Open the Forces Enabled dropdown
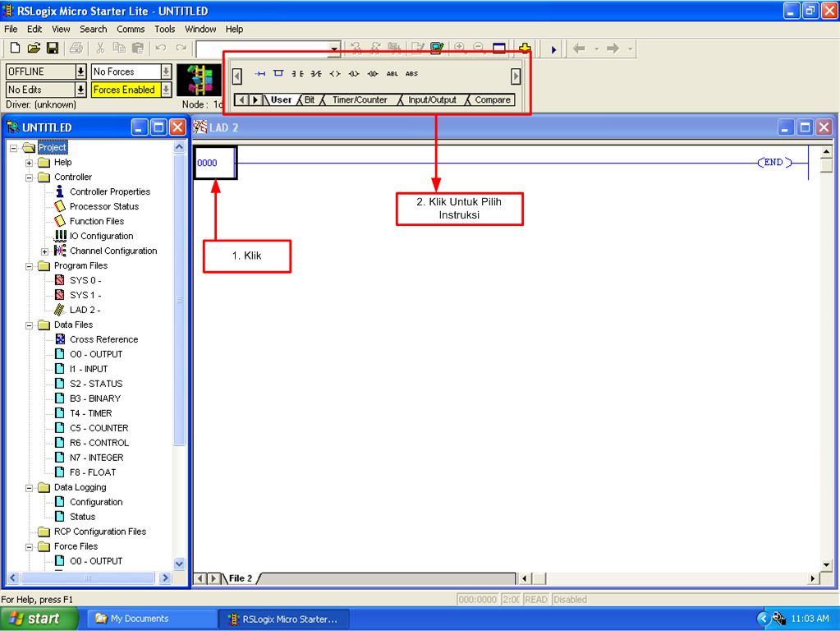This screenshot has width=840, height=631. click(166, 90)
